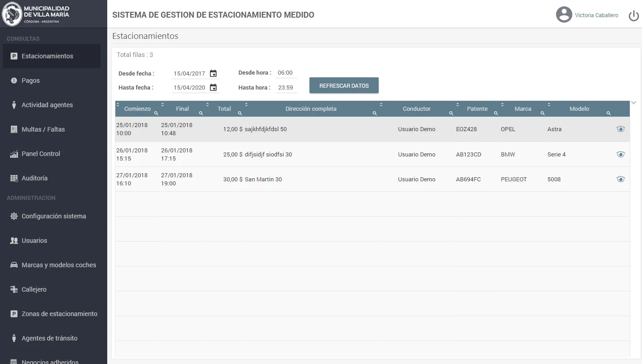The image size is (642, 364).
Task: View details of the PEUGEOT 5008 row
Action: click(620, 180)
